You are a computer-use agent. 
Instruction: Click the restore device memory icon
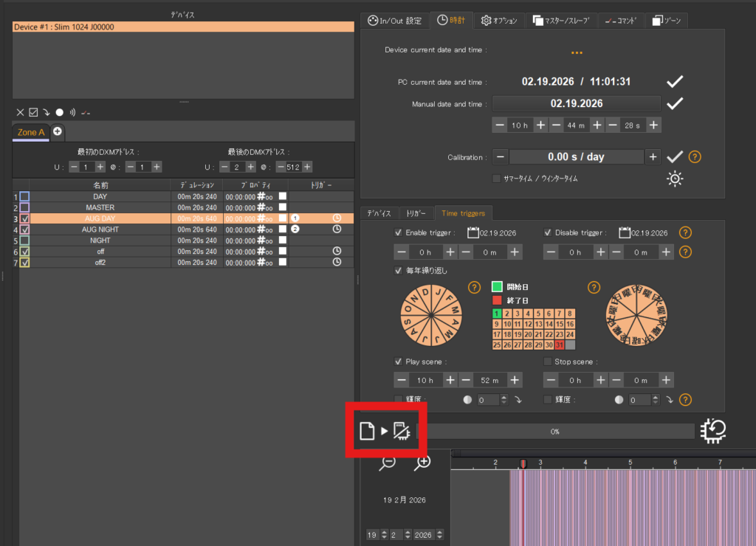714,431
